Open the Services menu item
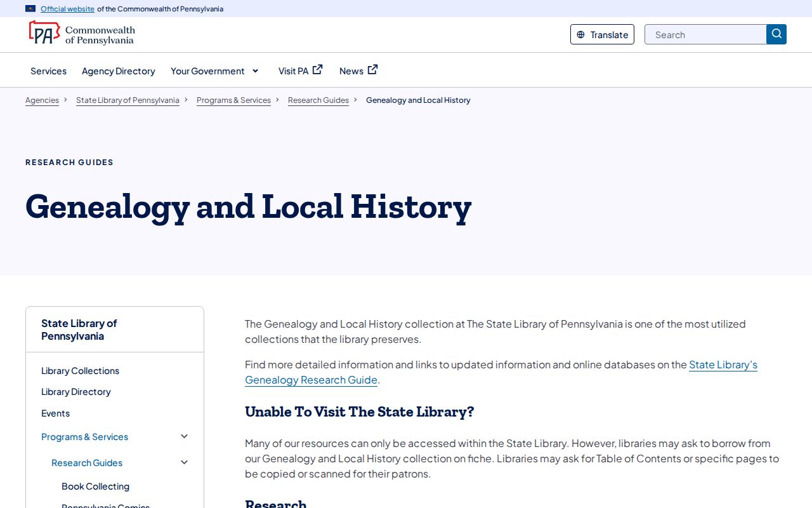Viewport: 812px width, 508px height. (x=48, y=70)
